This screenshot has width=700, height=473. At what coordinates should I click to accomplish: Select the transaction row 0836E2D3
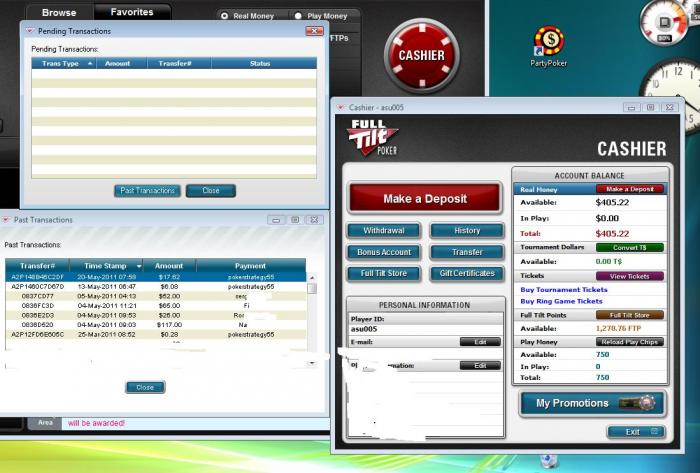pos(156,315)
